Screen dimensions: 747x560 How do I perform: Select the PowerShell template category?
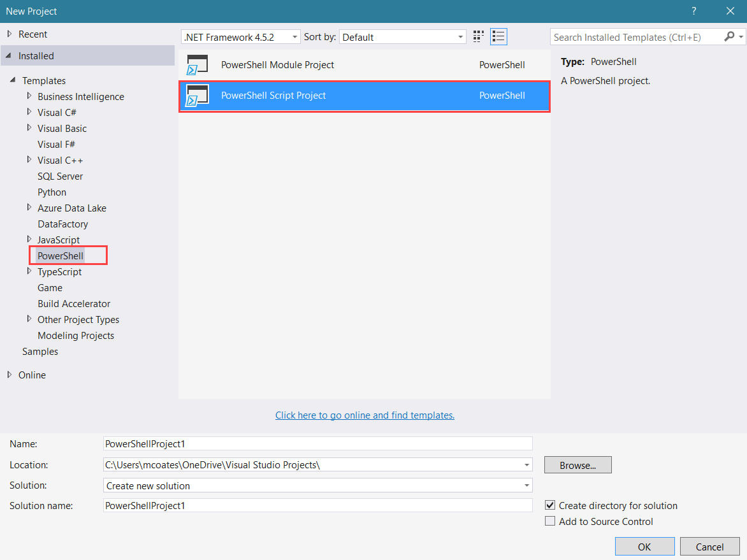(61, 255)
